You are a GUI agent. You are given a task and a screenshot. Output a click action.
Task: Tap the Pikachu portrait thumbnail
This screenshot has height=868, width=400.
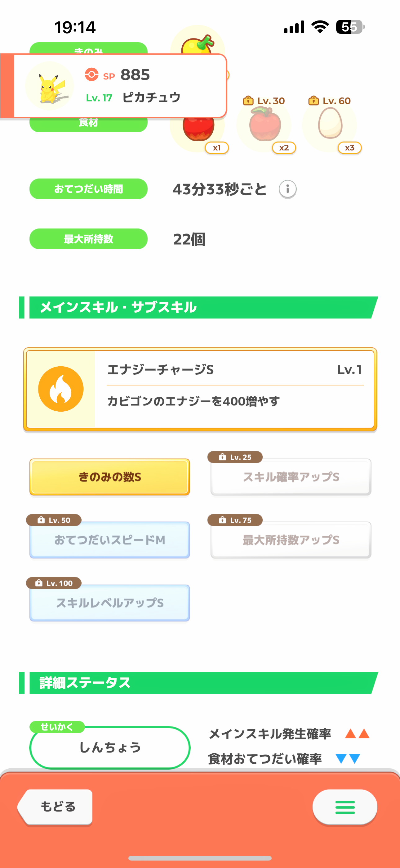50,86
